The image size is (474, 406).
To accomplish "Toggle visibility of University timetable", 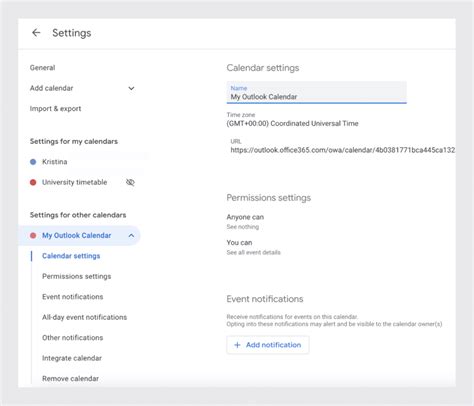I will click(x=130, y=182).
